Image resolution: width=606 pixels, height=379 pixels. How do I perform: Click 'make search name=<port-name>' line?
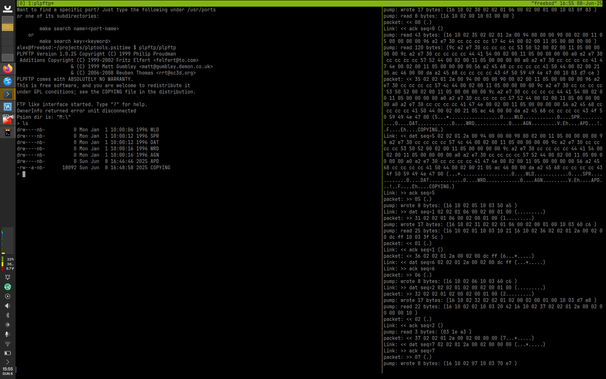tap(79, 29)
